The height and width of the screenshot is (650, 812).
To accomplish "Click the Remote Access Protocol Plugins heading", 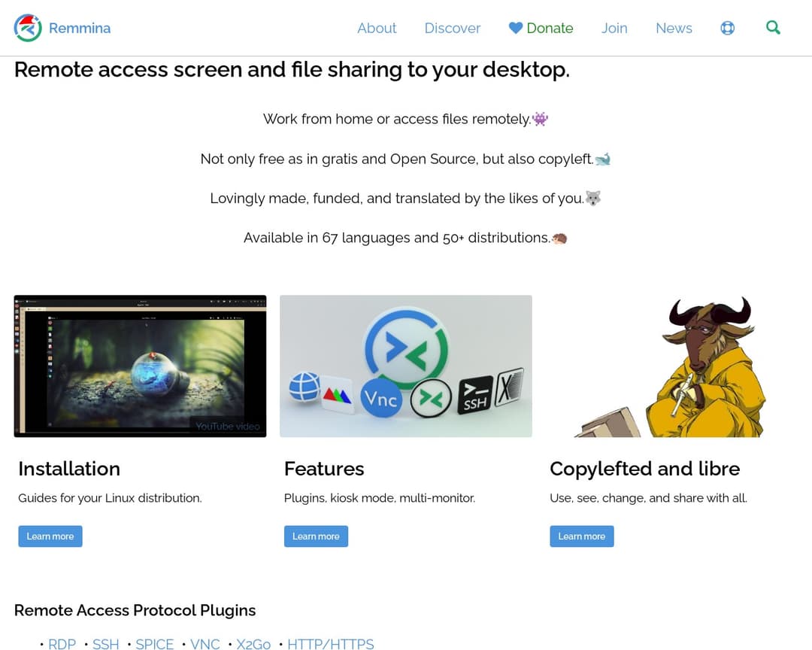I will 135,610.
